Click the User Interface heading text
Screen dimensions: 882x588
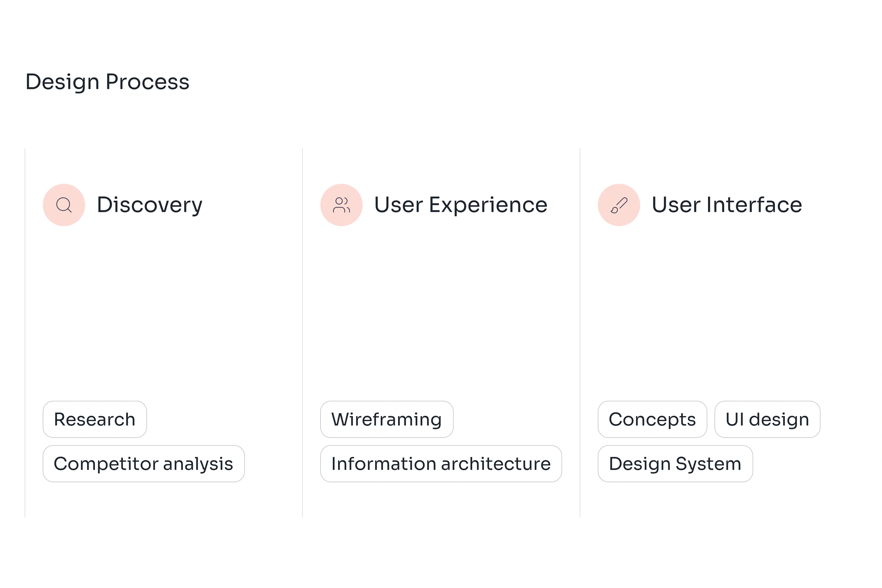727,205
